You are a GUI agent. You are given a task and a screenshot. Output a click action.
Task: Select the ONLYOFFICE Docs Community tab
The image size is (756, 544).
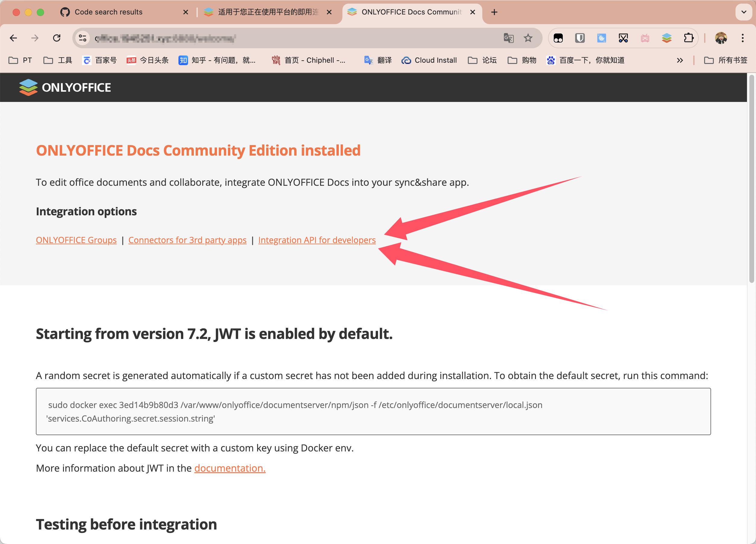tap(412, 12)
